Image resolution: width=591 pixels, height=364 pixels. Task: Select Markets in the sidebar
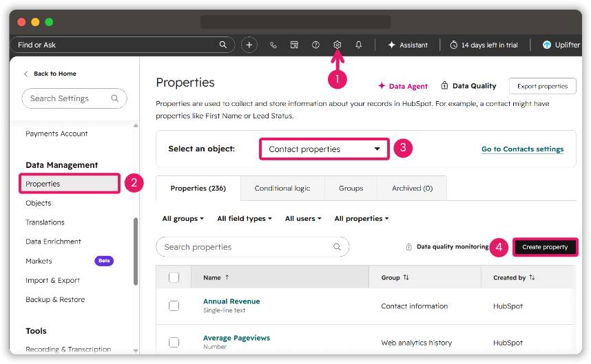click(x=39, y=261)
